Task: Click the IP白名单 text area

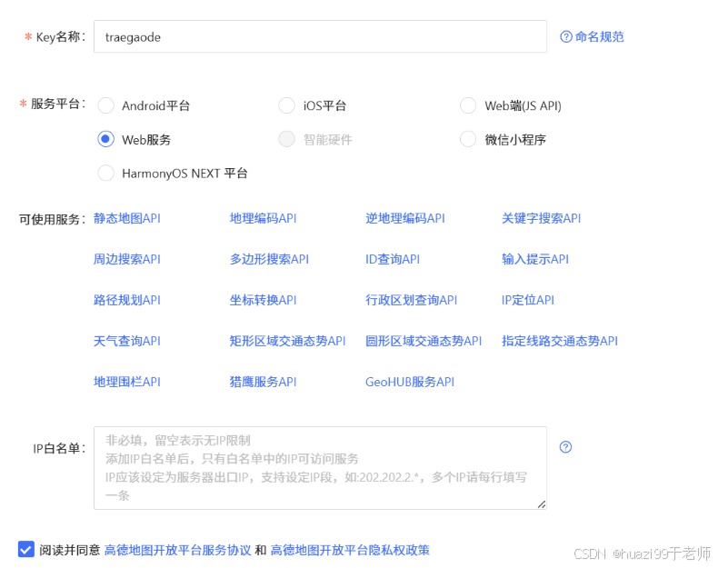Action: tap(320, 468)
